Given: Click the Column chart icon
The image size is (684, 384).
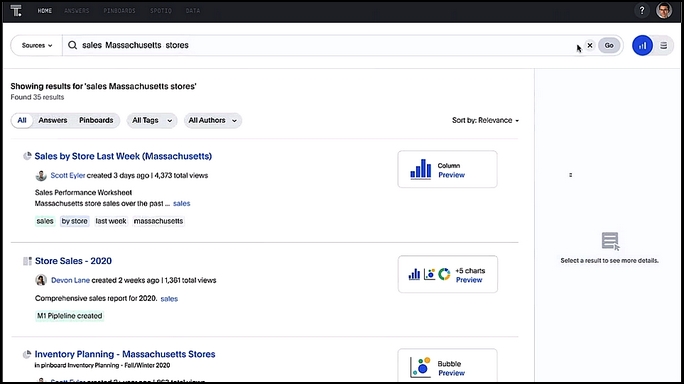Looking at the screenshot, I should coord(421,169).
